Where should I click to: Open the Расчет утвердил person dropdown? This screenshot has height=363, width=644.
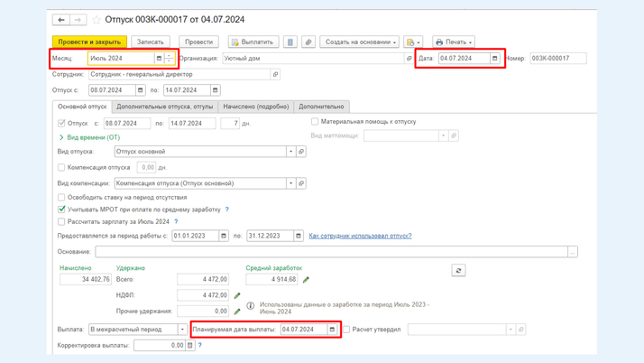point(511,330)
